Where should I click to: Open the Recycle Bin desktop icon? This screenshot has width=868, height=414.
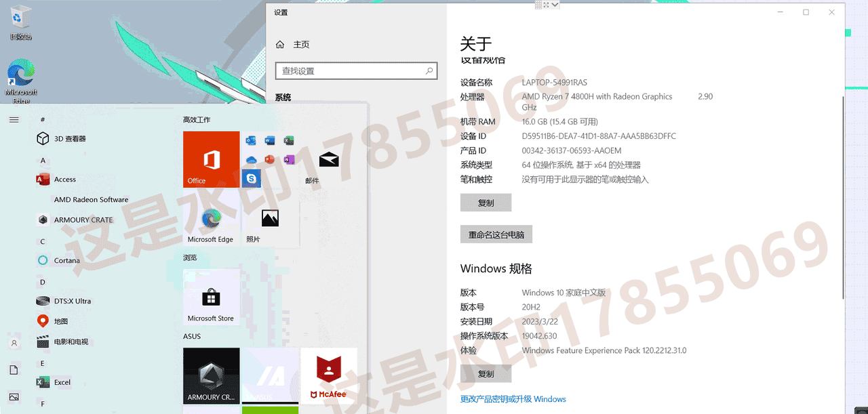tap(21, 20)
